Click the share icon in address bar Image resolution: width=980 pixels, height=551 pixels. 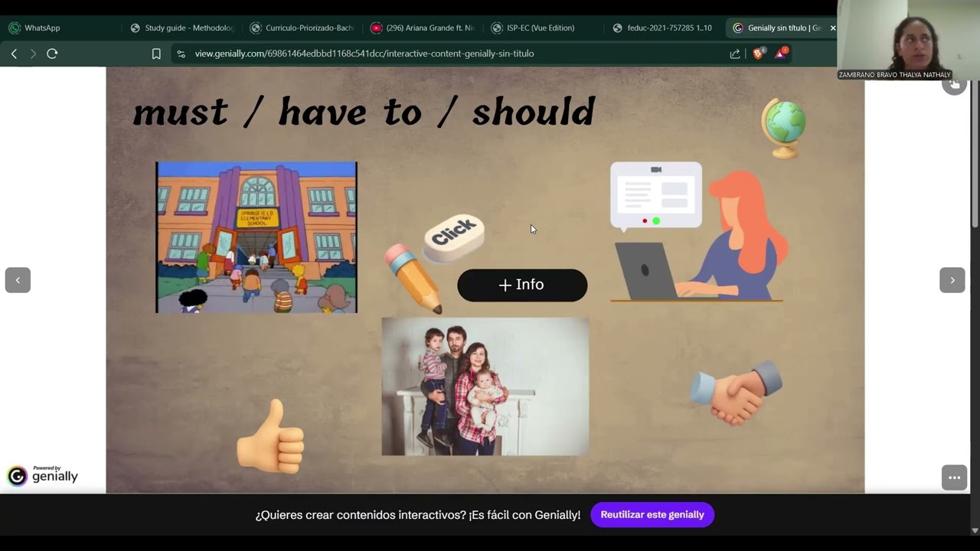735,54
